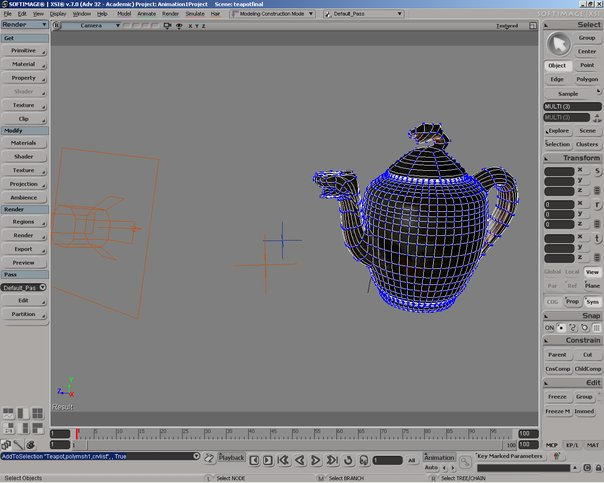604x483 pixels.
Task: Click the weight paint brush icon at bottom left
Action: click(18, 445)
